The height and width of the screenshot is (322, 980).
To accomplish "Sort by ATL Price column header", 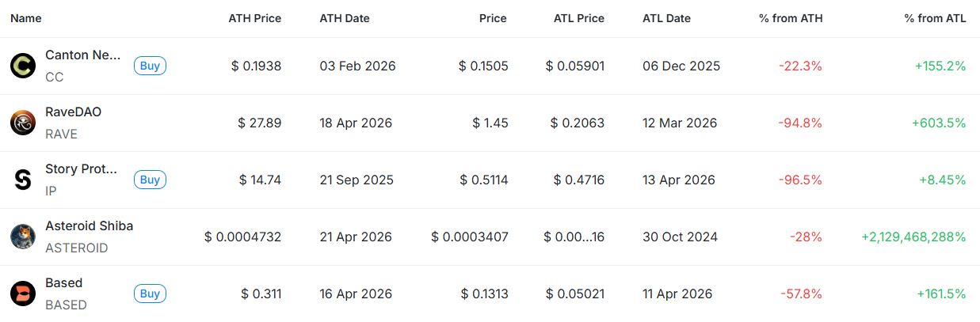I will pyautogui.click(x=578, y=18).
